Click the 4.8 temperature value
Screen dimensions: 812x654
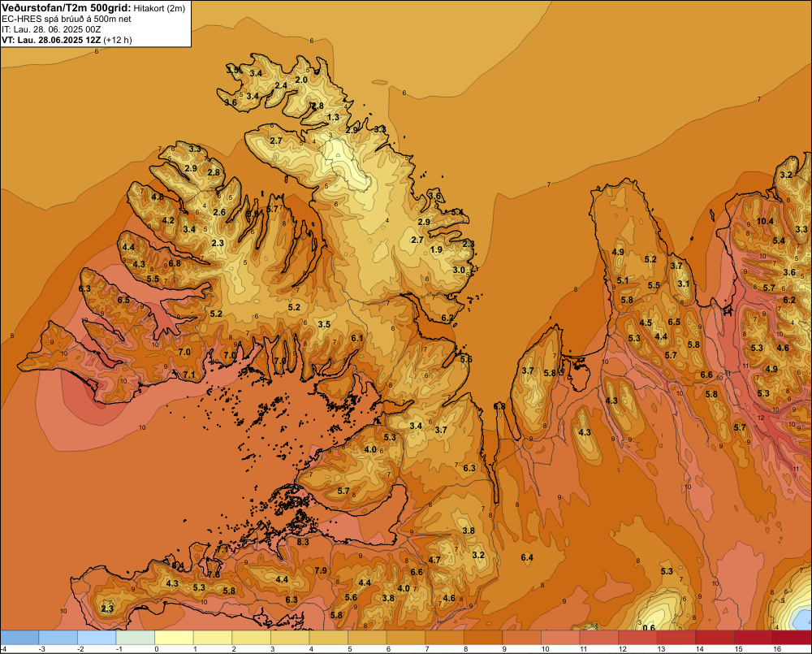click(158, 197)
